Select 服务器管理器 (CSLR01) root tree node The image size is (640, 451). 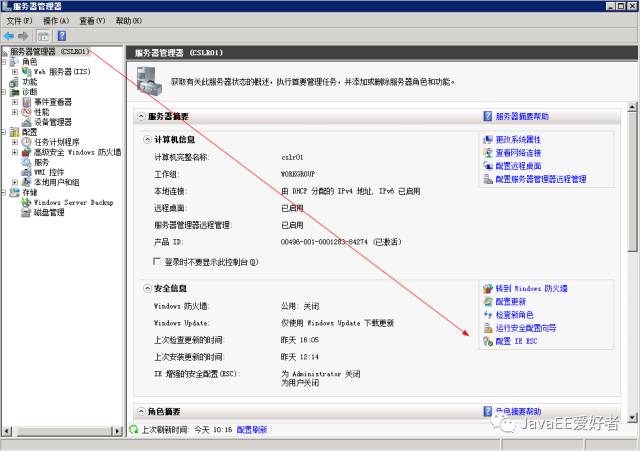(49, 51)
